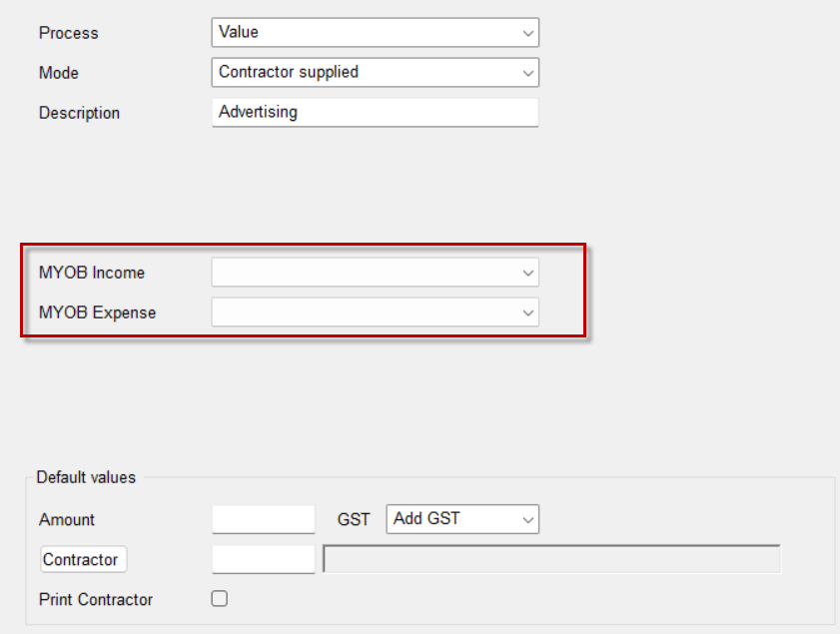Click the small contractor code input box

[x=264, y=559]
